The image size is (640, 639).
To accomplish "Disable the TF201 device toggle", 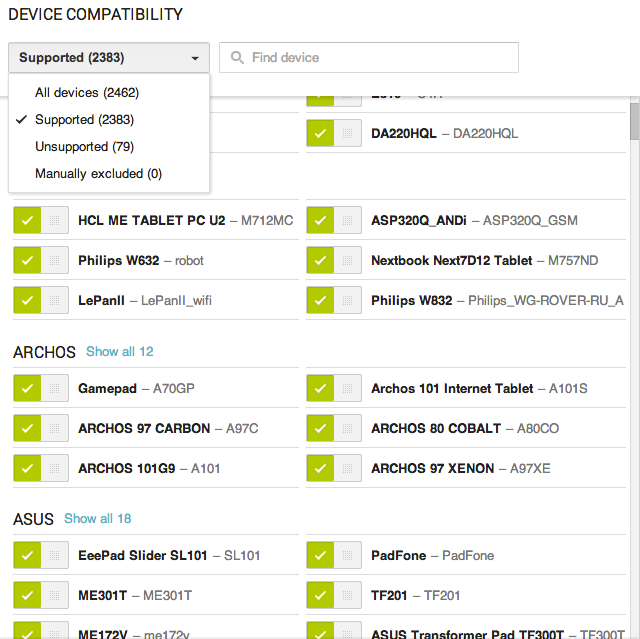I will (x=334, y=595).
